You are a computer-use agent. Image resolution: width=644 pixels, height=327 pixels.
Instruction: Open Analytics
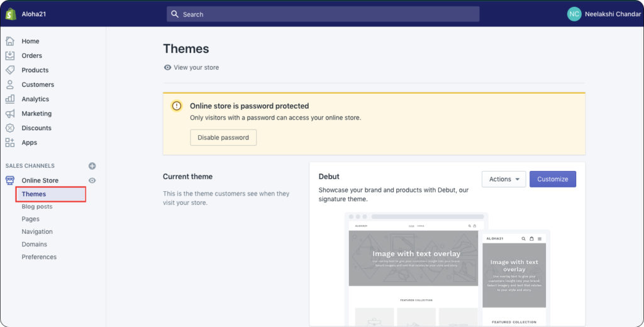(35, 99)
